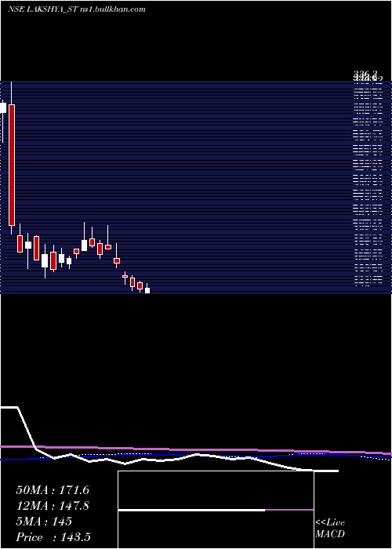392x549 pixels.
Task: Click the pink moving average line
Action: [x=196, y=449]
